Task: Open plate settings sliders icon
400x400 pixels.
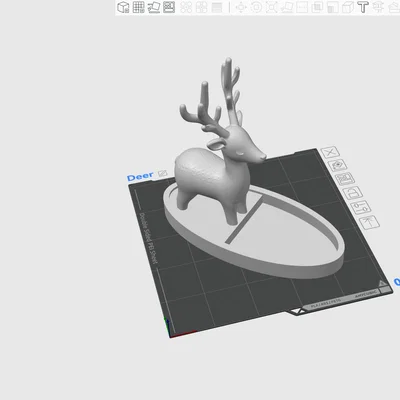Action: [x=361, y=207]
